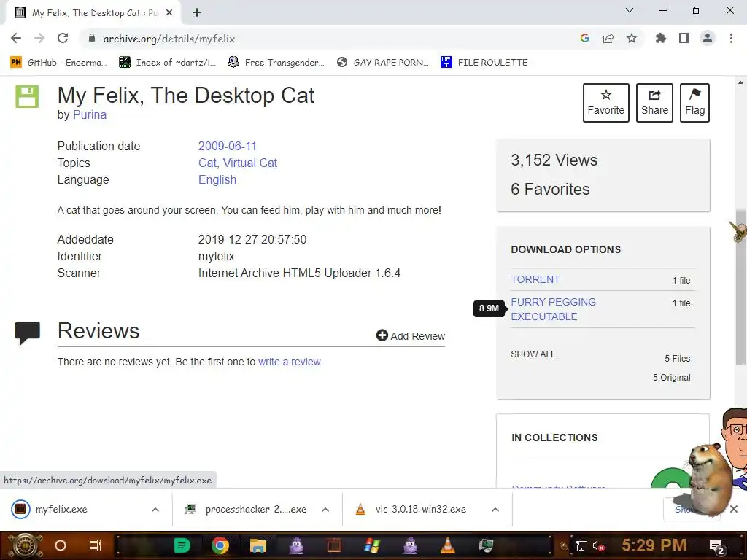Click the Flag button
The width and height of the screenshot is (747, 560).
[x=694, y=103]
